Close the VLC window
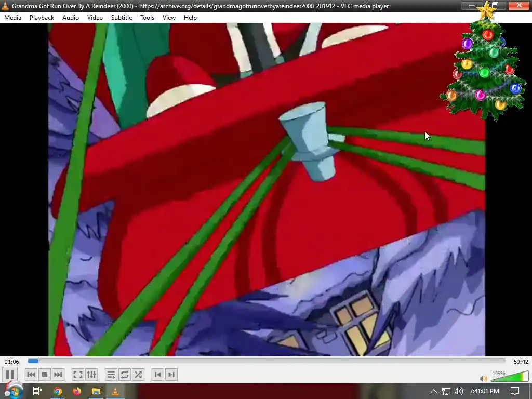 (x=519, y=5)
